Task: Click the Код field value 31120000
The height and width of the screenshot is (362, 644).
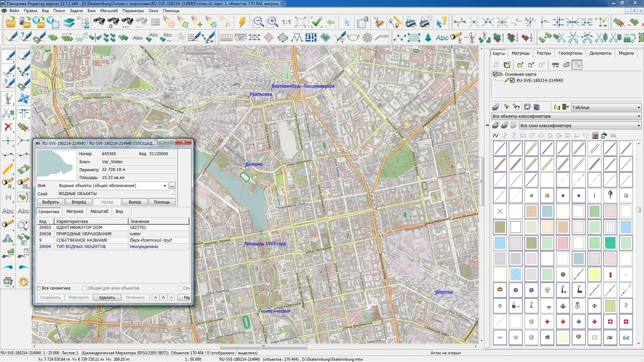Action: pyautogui.click(x=162, y=154)
